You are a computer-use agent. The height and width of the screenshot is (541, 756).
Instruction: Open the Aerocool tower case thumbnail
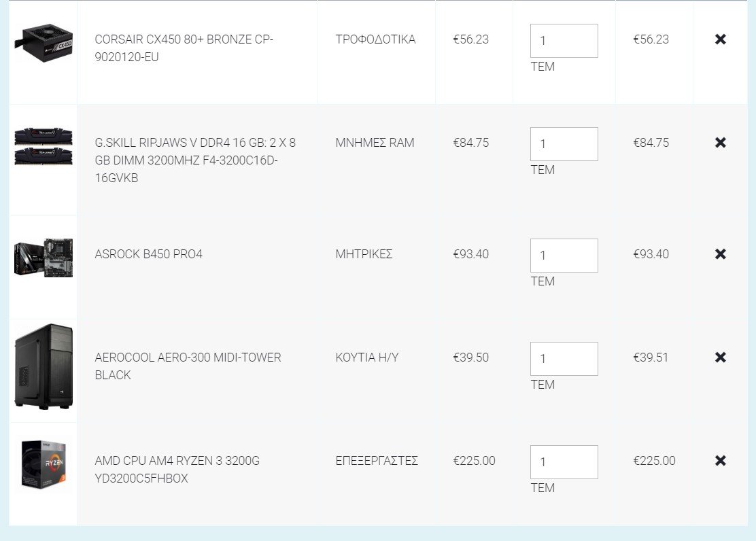tap(44, 366)
